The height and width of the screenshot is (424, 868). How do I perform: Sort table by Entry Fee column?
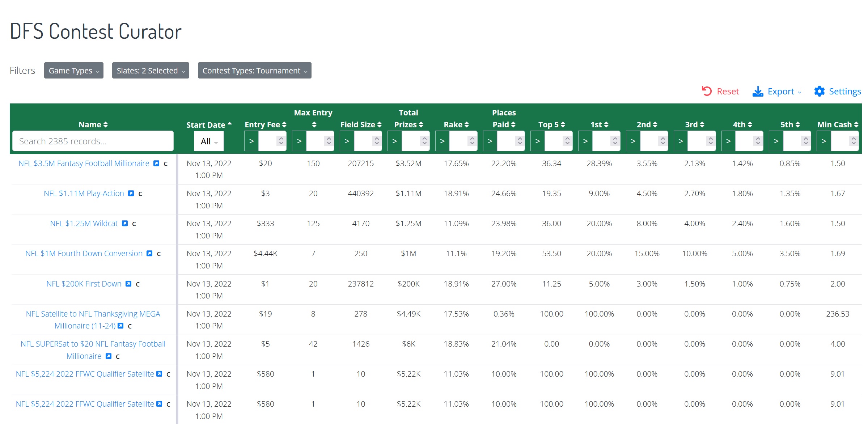pos(266,124)
